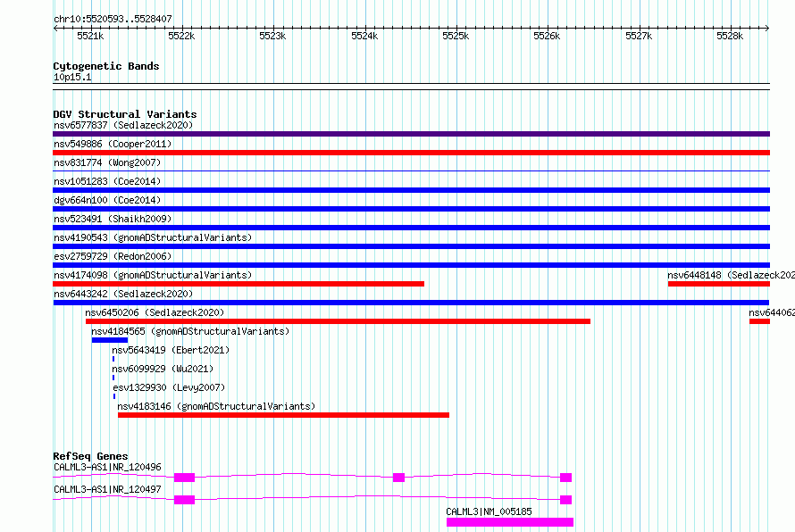
Task: Click the nsv4184565 (gnomADStructuralVariants) label
Action: click(190, 331)
